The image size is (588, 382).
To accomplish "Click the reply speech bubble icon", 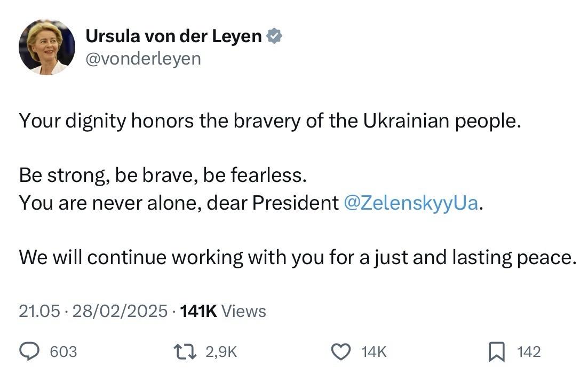I will [x=29, y=352].
